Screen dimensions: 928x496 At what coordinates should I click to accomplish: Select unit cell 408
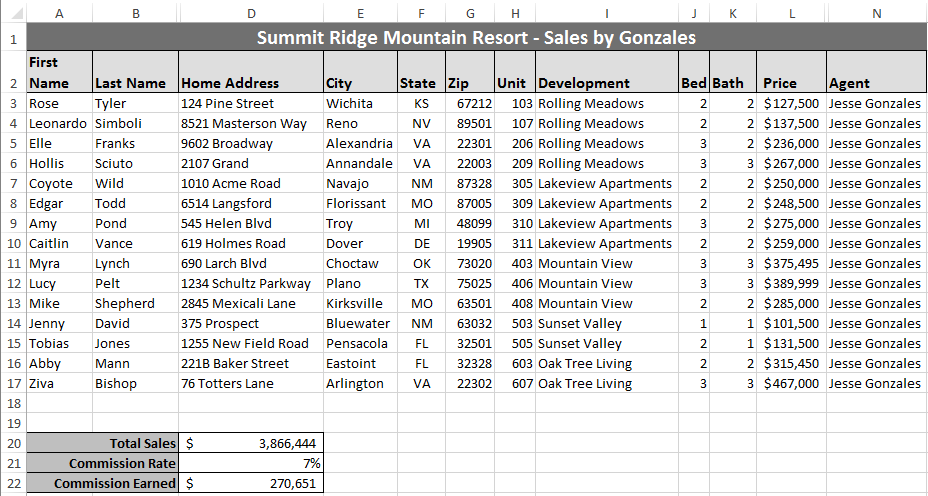tap(515, 304)
